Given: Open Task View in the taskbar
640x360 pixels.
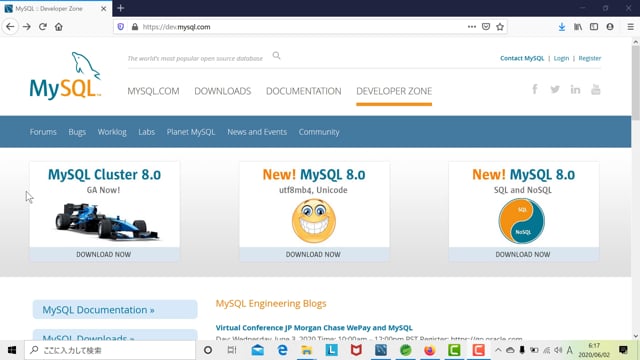Looking at the screenshot, I should click(x=232, y=350).
